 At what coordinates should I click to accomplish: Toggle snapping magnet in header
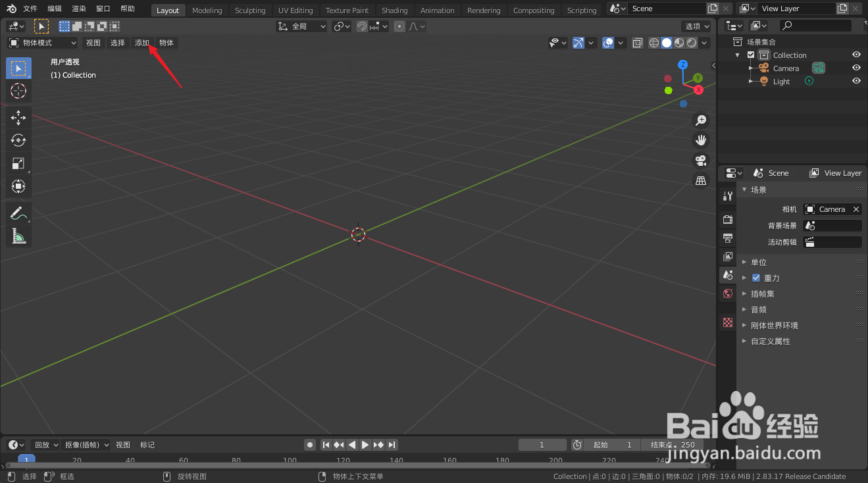[x=362, y=26]
